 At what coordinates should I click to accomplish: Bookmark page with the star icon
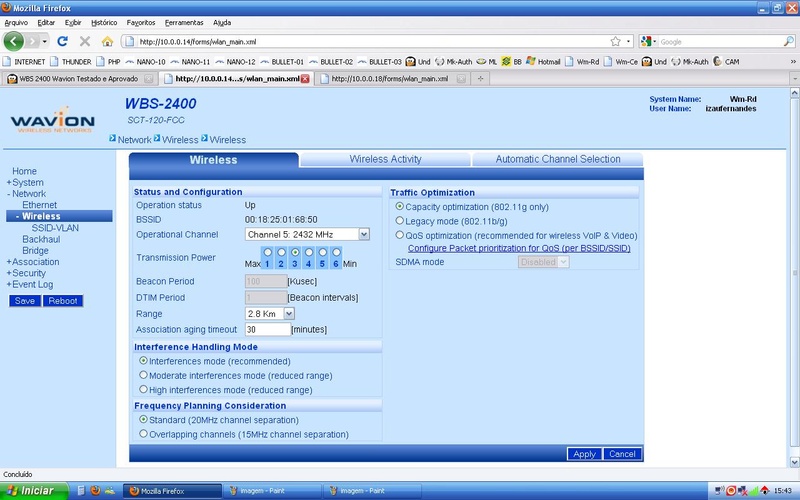point(616,41)
